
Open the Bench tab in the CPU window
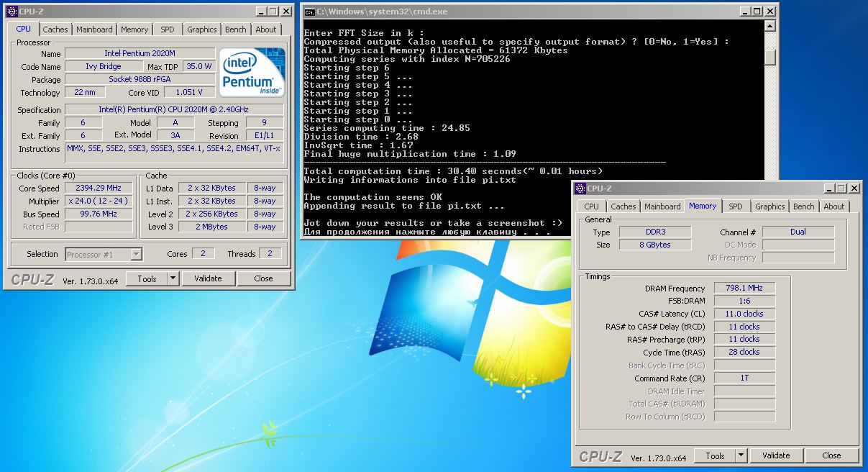point(236,29)
